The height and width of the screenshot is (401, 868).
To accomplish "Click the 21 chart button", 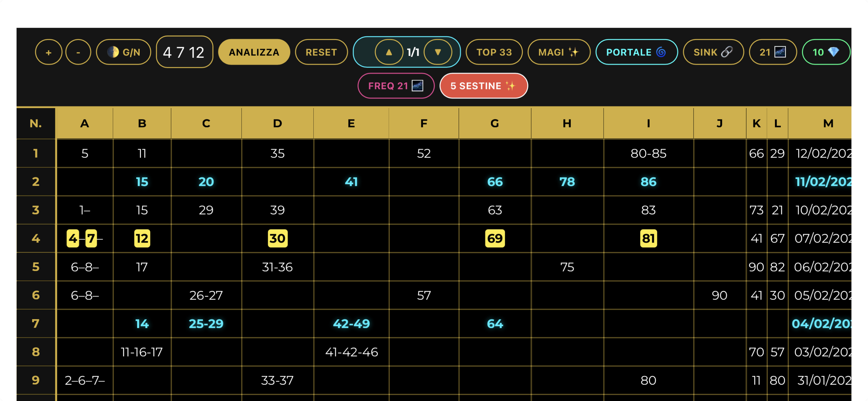I will click(773, 52).
